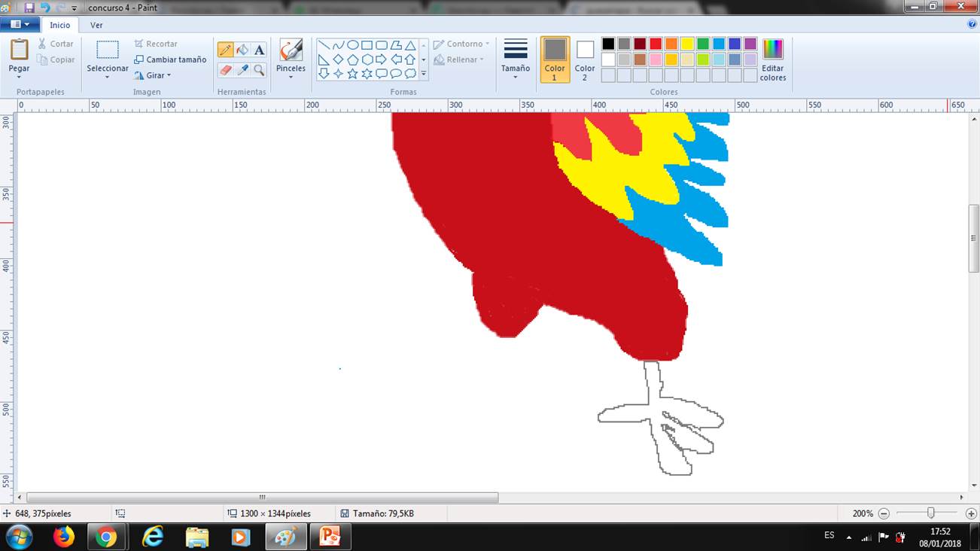Open Firefox from the taskbar
The image size is (980, 551).
64,537
